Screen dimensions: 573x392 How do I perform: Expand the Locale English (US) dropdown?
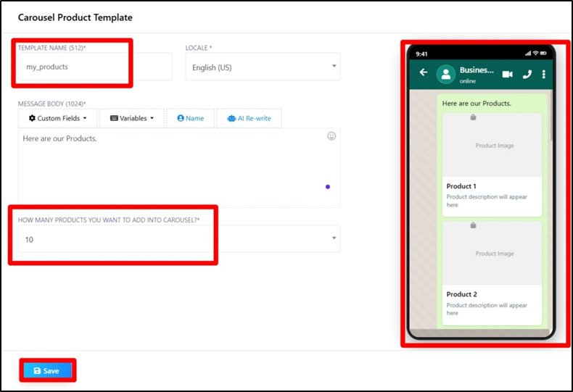262,67
